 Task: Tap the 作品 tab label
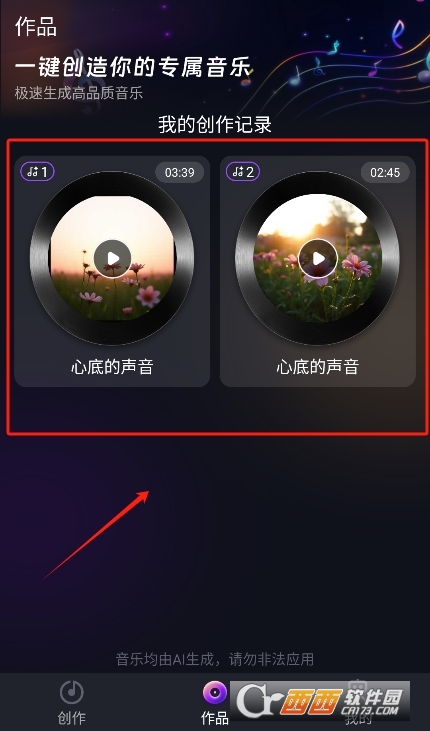215,718
